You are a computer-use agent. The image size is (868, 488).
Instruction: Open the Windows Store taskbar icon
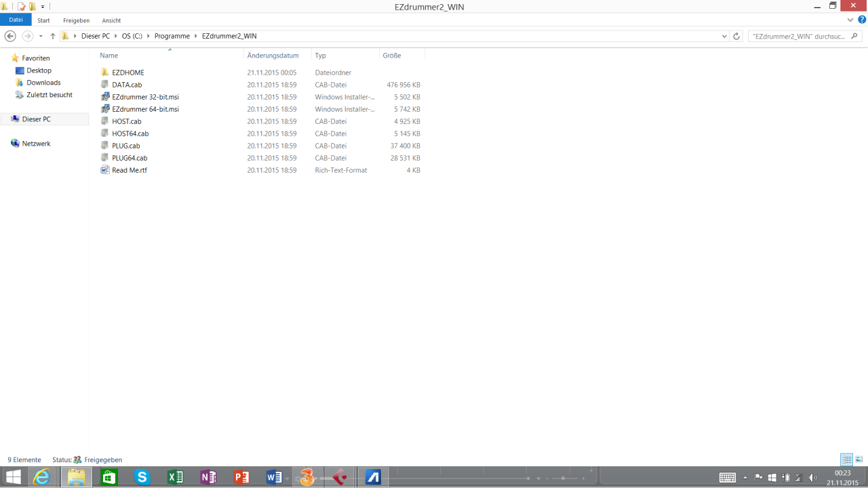[x=109, y=477]
